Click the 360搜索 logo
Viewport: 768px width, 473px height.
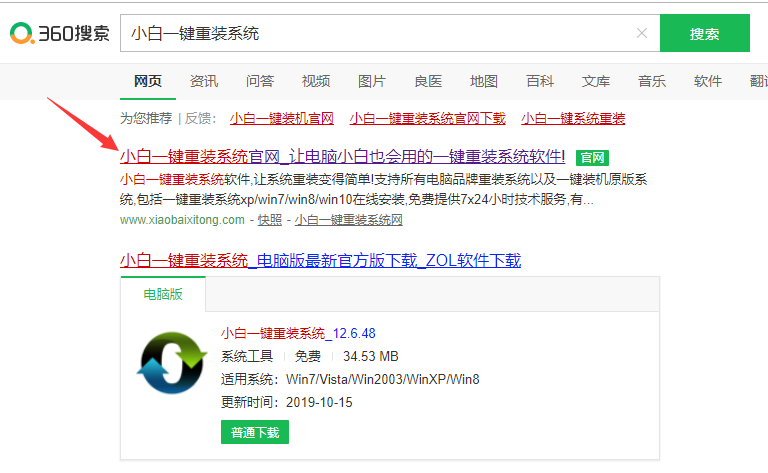(60, 34)
